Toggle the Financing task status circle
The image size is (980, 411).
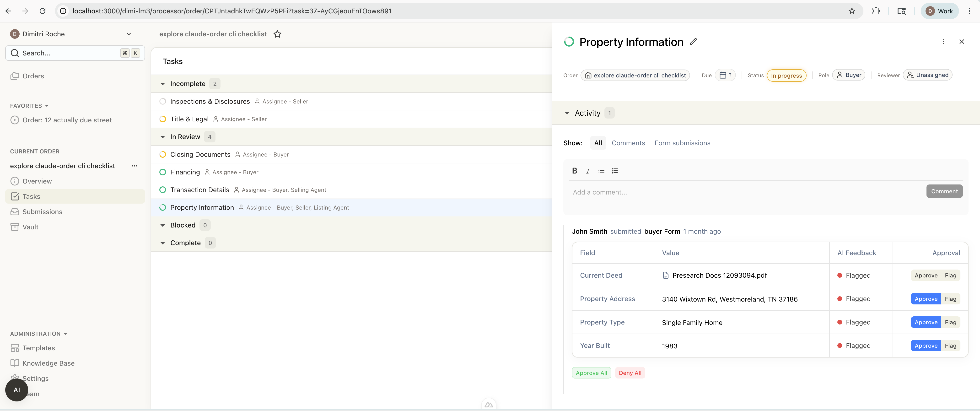163,172
